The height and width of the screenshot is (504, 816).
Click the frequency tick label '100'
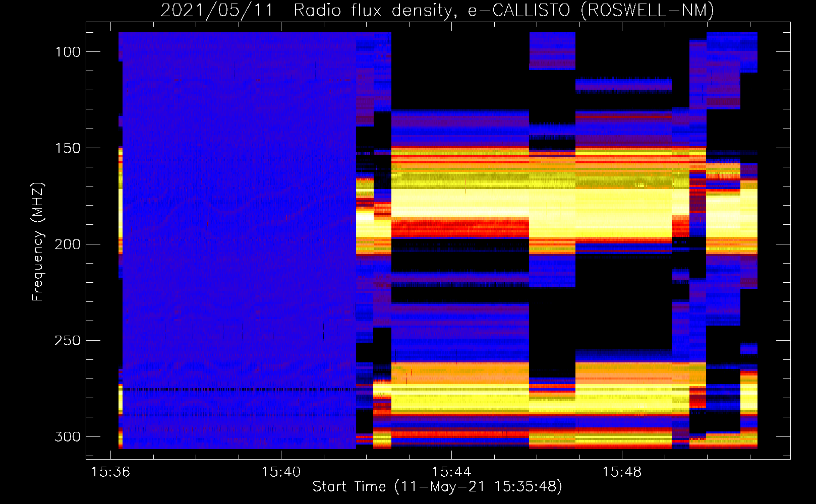(68, 52)
